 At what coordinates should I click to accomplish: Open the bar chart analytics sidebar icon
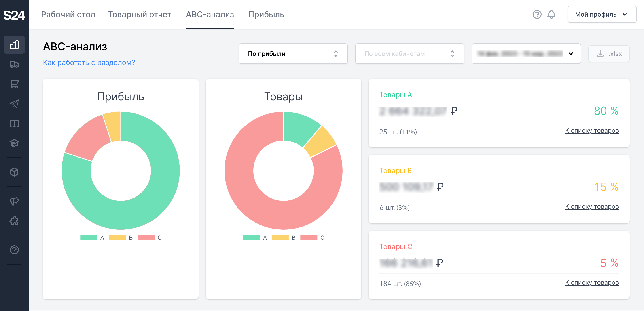pyautogui.click(x=14, y=45)
